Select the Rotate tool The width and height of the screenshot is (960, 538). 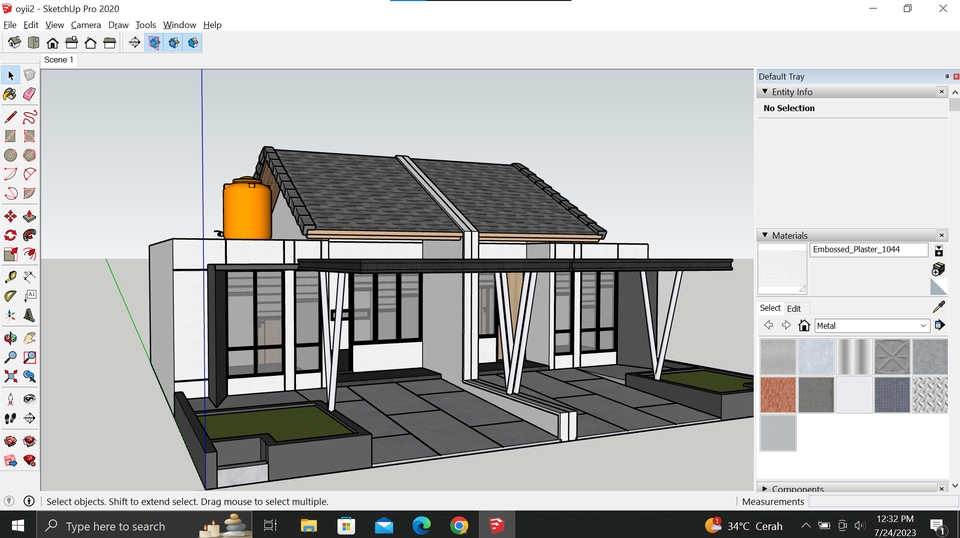[10, 235]
